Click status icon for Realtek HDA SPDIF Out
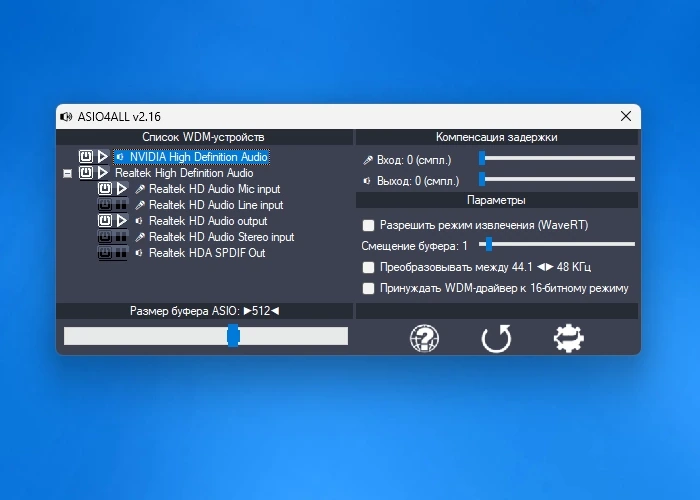Viewport: 700px width, 500px height. [x=121, y=253]
